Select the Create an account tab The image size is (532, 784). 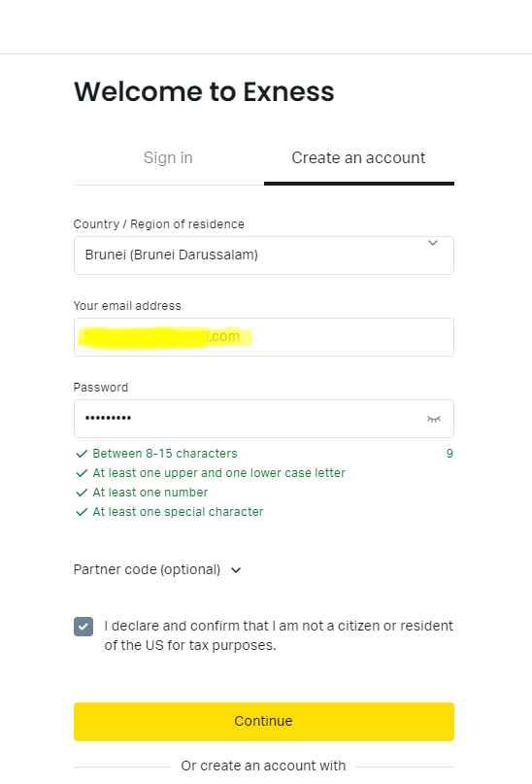pos(358,158)
